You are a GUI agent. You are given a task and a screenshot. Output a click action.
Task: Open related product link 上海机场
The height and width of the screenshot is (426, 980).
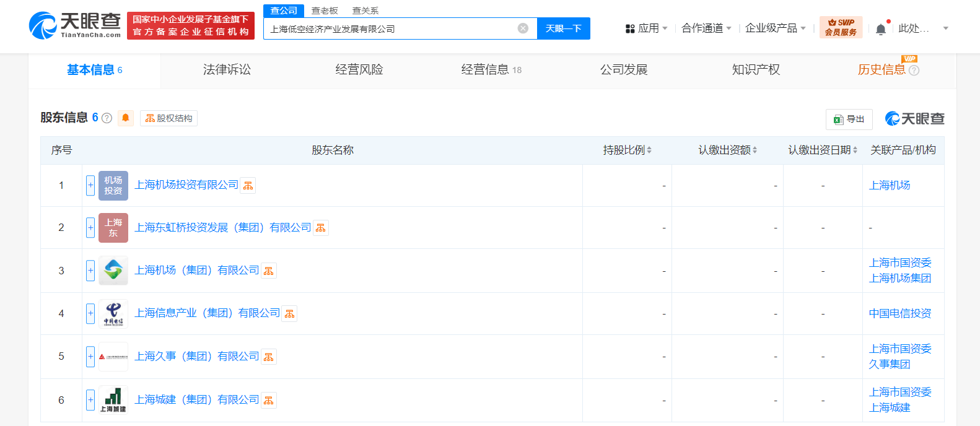coord(890,185)
